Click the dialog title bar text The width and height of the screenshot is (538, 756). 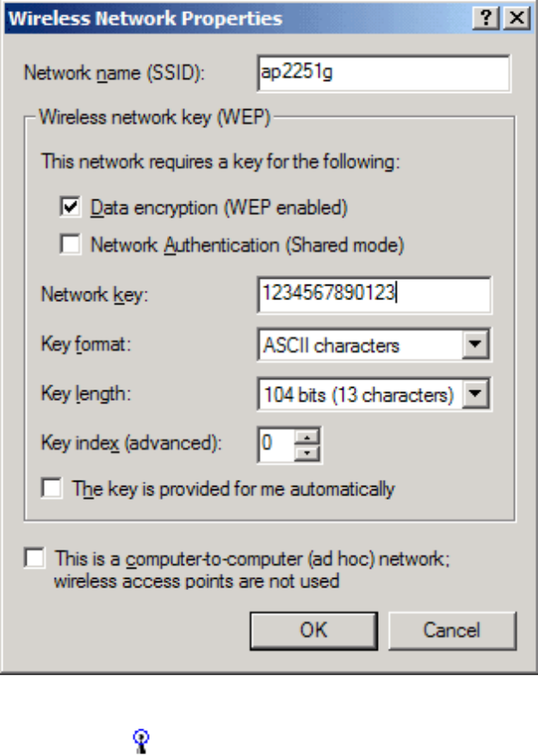coord(145,16)
